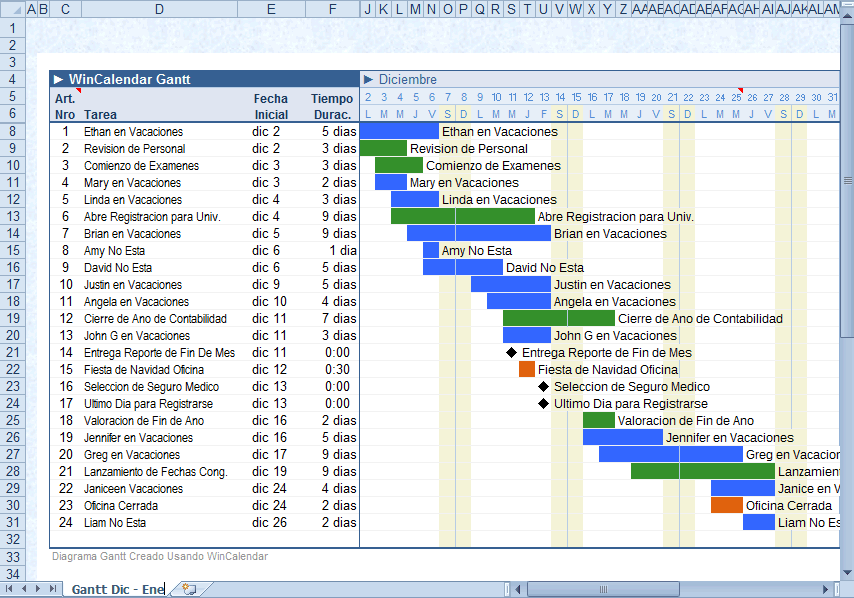Click horizontal scrollbar left arrow

[x=518, y=589]
